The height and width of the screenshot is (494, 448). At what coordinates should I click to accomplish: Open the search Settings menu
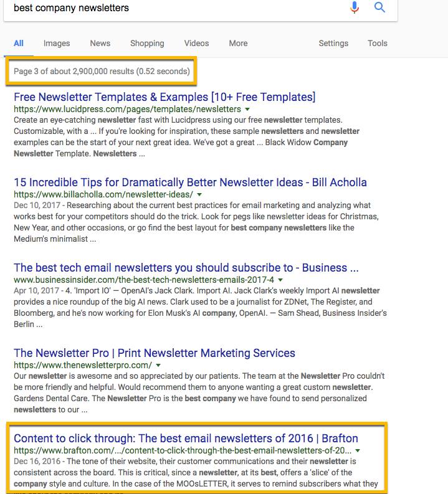coord(333,44)
